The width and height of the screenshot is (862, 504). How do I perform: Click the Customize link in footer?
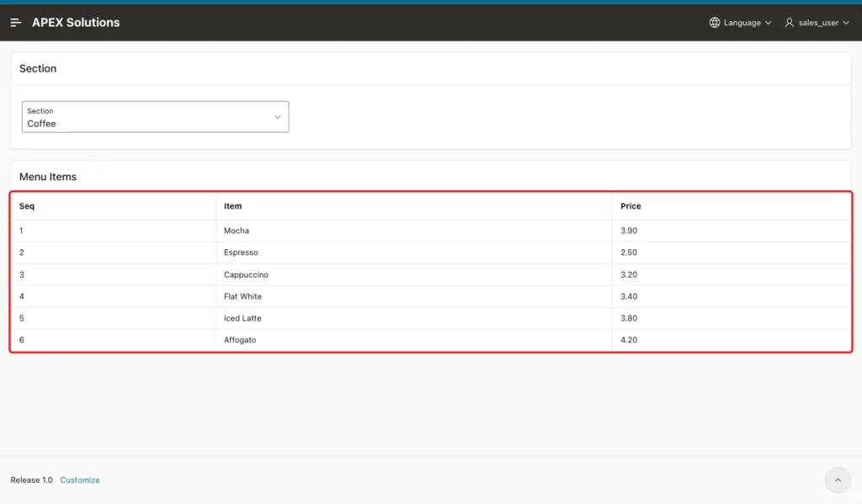coord(80,480)
